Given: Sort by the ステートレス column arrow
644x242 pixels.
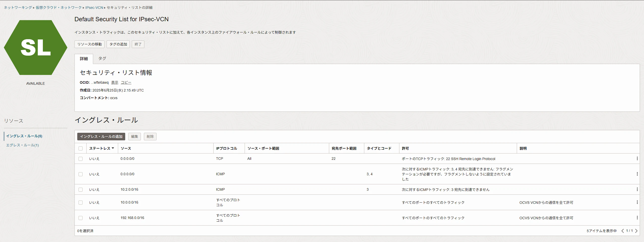Looking at the screenshot, I should [x=113, y=148].
